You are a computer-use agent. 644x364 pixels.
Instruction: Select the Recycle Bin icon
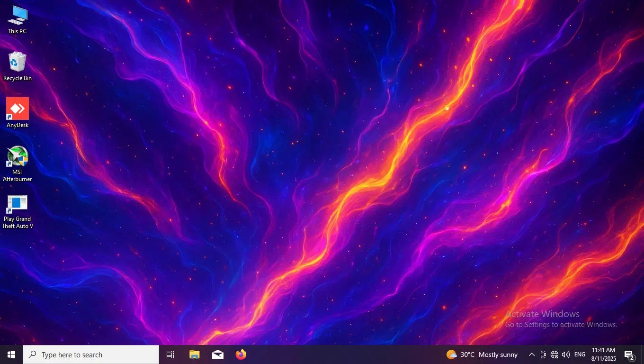[18, 66]
